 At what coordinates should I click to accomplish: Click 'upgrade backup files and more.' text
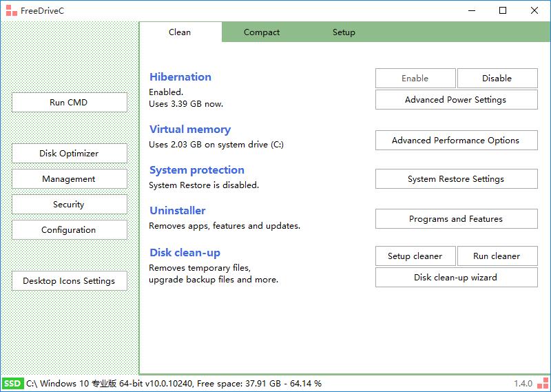(214, 280)
